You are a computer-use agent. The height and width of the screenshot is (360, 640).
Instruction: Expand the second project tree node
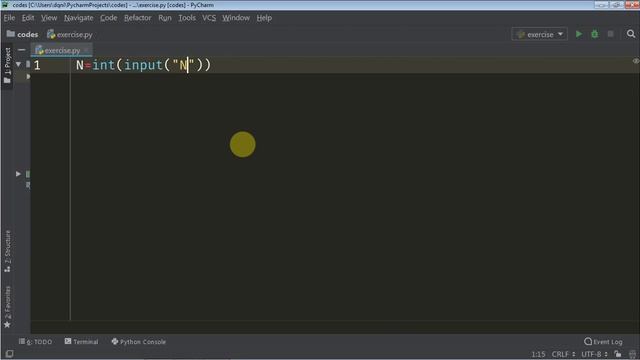(x=28, y=76)
